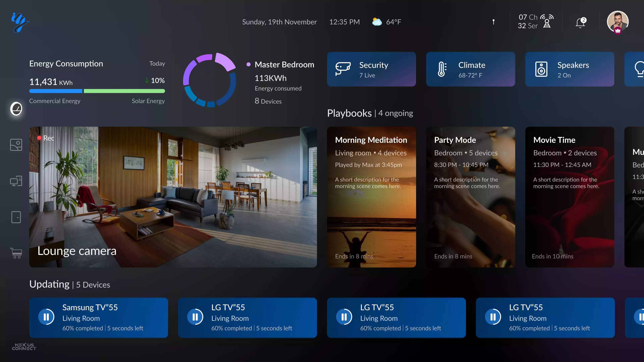Open the Lounge camera live feed
The width and height of the screenshot is (644, 362).
click(x=173, y=197)
